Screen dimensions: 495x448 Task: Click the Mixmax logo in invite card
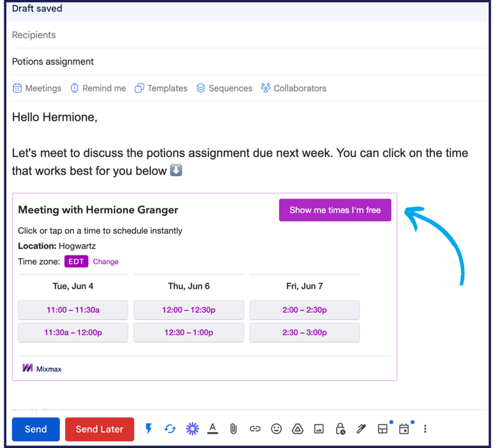point(41,368)
